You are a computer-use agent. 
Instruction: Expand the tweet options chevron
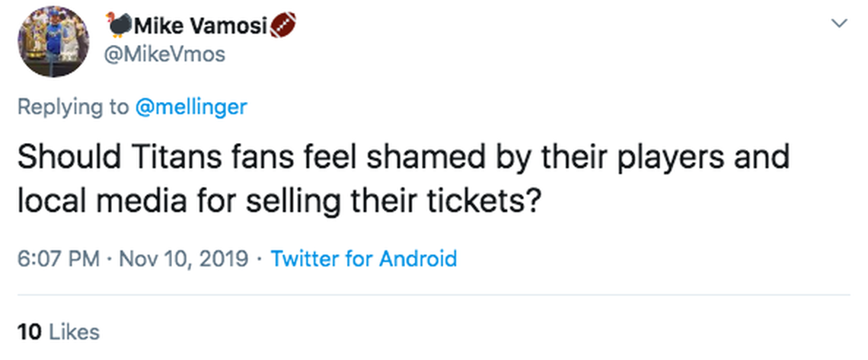tap(838, 24)
